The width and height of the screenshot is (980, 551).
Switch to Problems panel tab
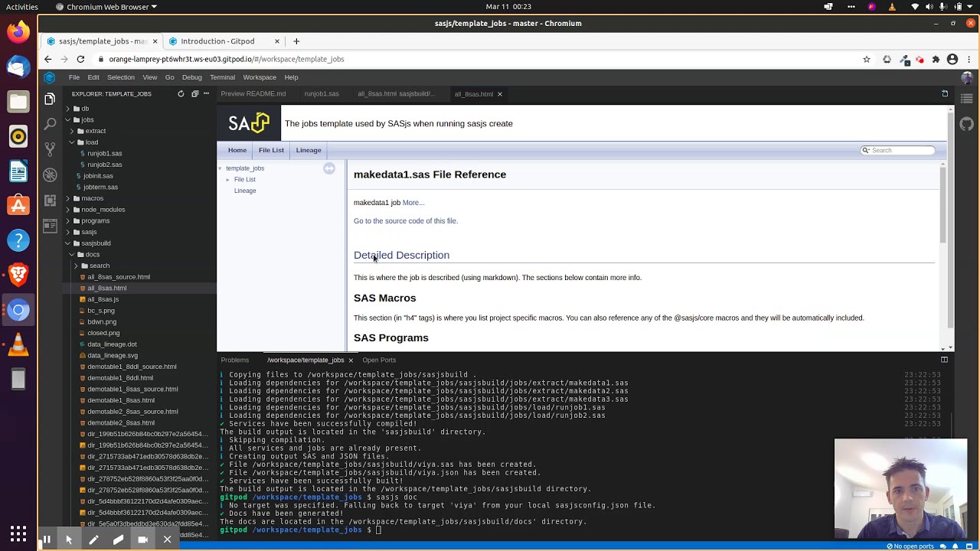tap(235, 360)
